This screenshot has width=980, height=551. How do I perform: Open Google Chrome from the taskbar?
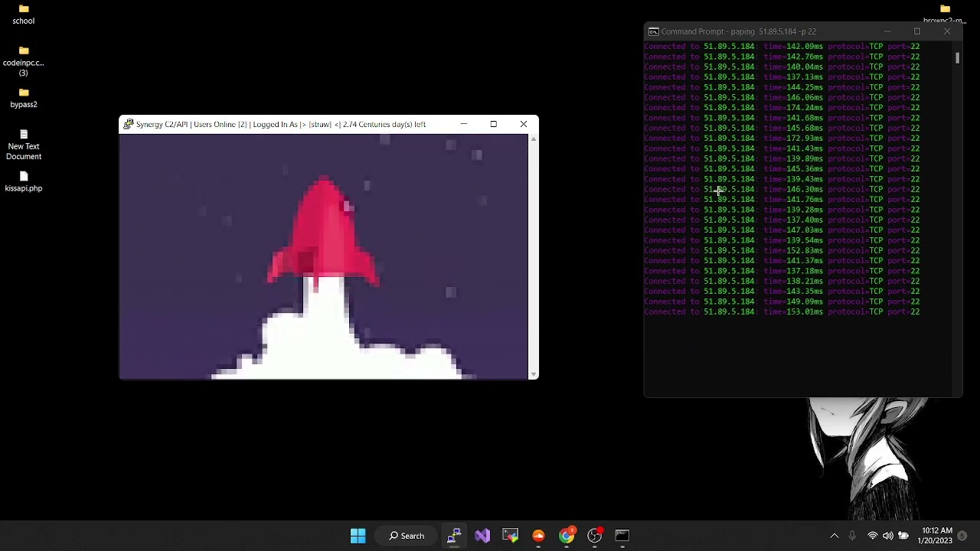(567, 536)
